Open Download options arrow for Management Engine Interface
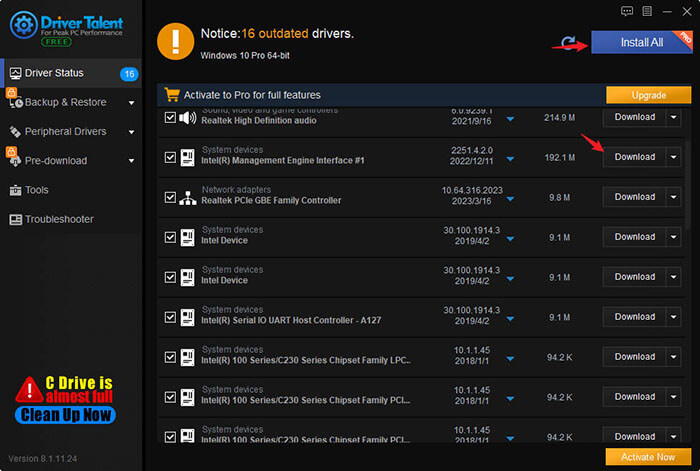700x471 pixels. pyautogui.click(x=673, y=157)
